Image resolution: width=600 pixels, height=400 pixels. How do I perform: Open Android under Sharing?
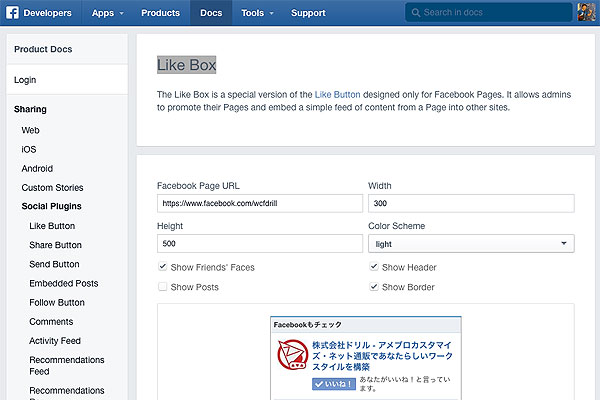(37, 168)
